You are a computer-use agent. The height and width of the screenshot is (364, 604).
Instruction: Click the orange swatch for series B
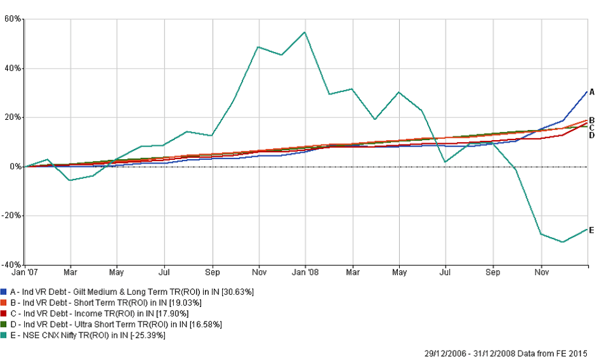[x=4, y=302]
